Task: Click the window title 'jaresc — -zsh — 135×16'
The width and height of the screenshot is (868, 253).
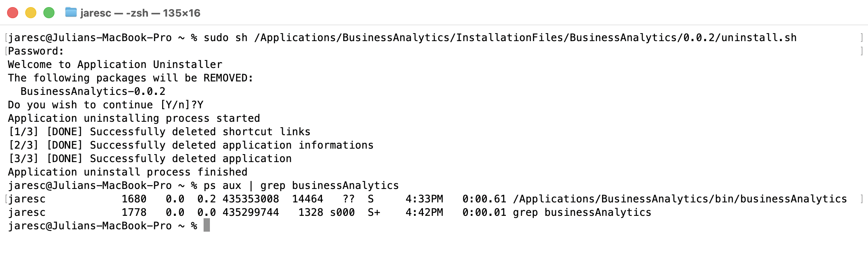Action: pyautogui.click(x=140, y=13)
